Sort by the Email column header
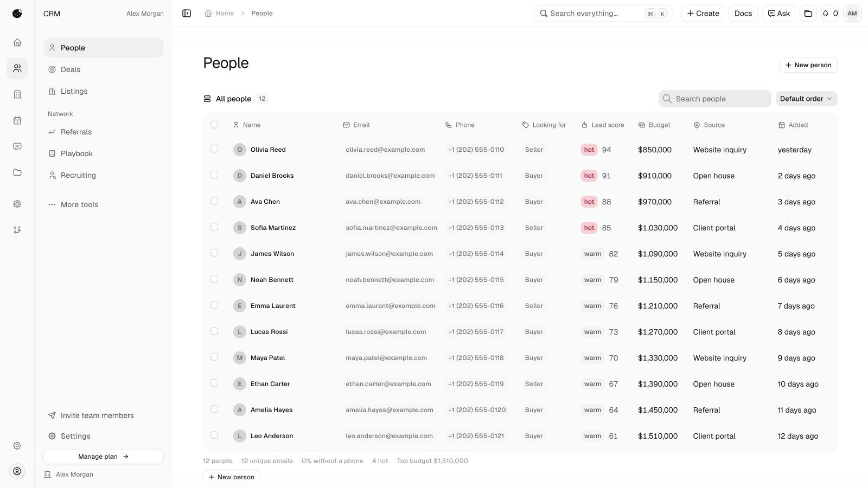 tap(356, 125)
